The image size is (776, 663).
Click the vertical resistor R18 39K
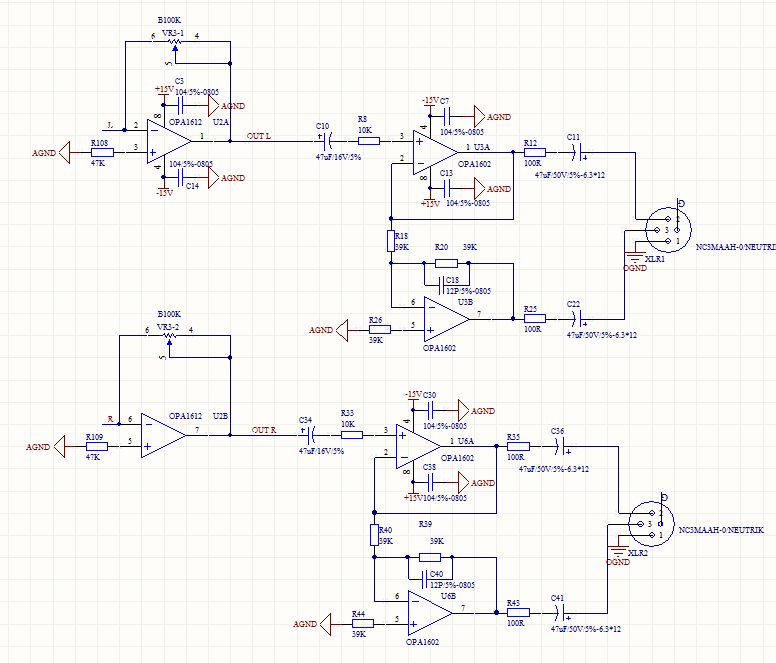[391, 241]
